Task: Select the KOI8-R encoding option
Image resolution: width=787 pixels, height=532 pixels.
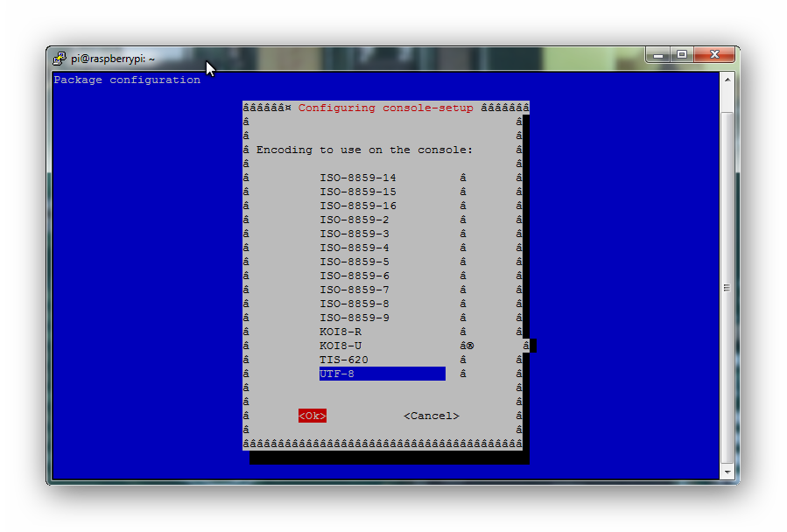Action: (341, 332)
